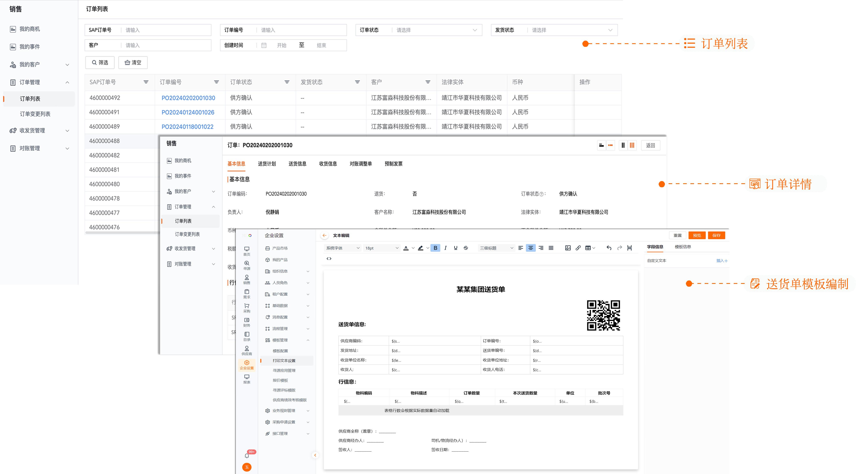Switch to 模板信息 tab

tap(683, 247)
